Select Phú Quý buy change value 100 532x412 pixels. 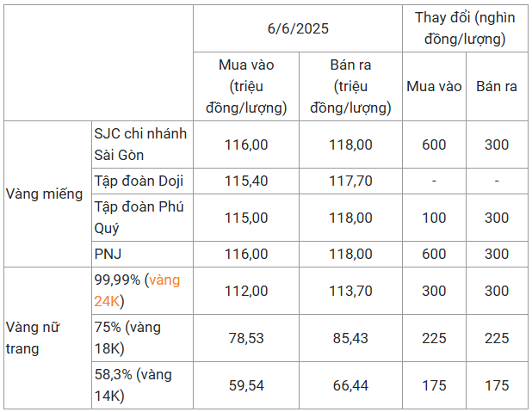click(x=434, y=218)
